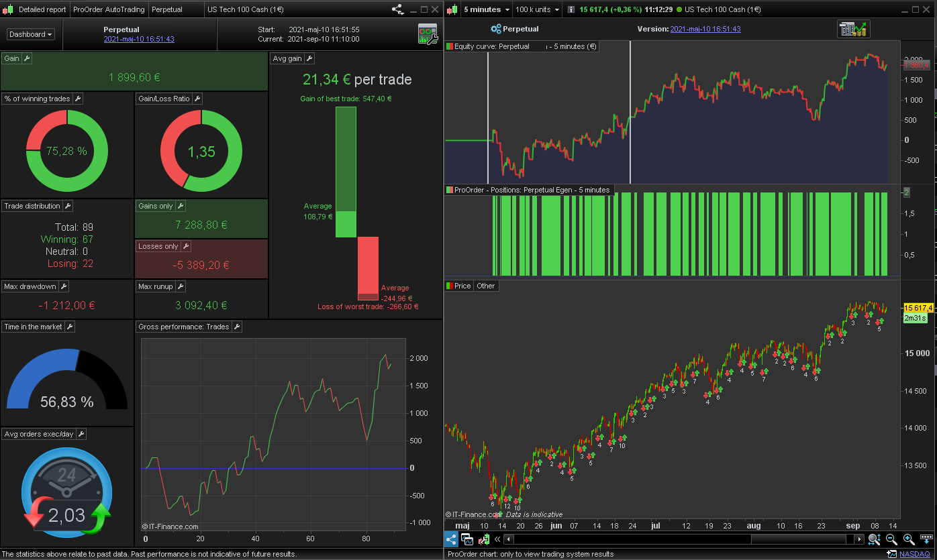937x560 pixels.
Task: Zoom in the chart with the plus magnifier
Action: 909,539
